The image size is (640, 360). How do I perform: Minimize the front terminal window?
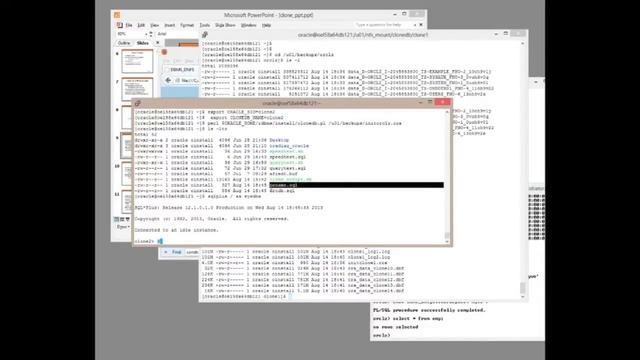pyautogui.click(x=420, y=102)
